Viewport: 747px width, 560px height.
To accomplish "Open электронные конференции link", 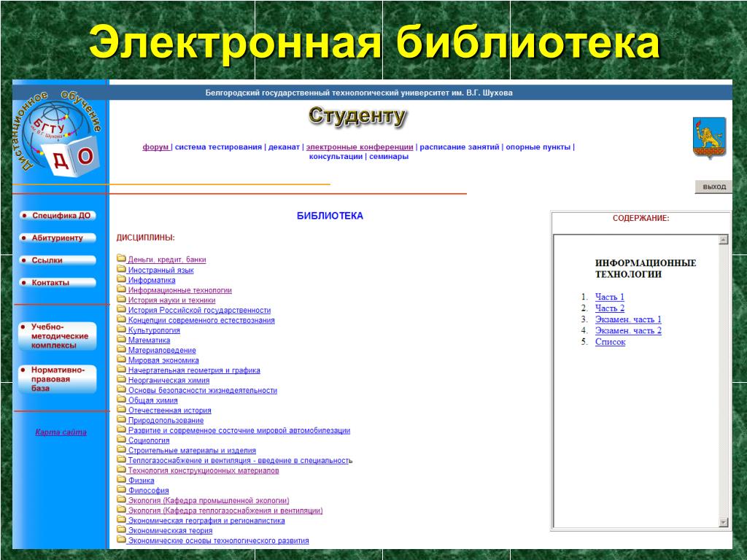I will click(x=360, y=147).
